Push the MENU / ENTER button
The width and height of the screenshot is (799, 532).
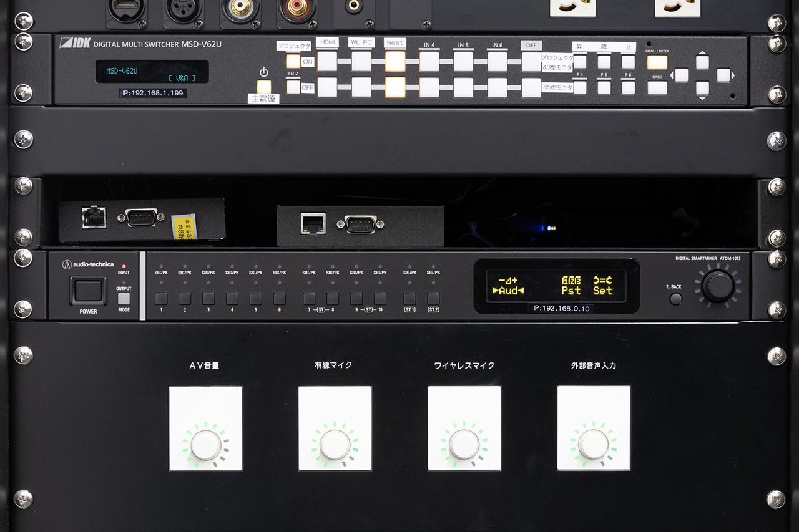click(x=657, y=62)
